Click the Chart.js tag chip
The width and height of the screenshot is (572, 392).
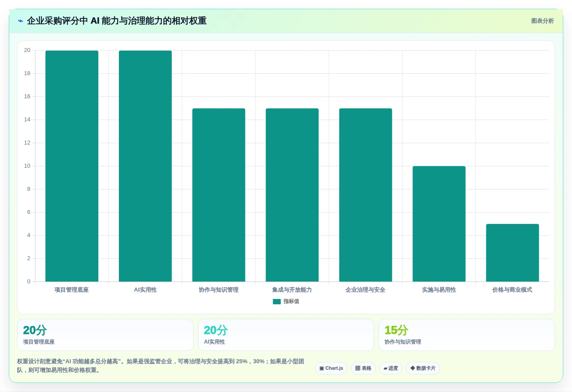point(331,368)
